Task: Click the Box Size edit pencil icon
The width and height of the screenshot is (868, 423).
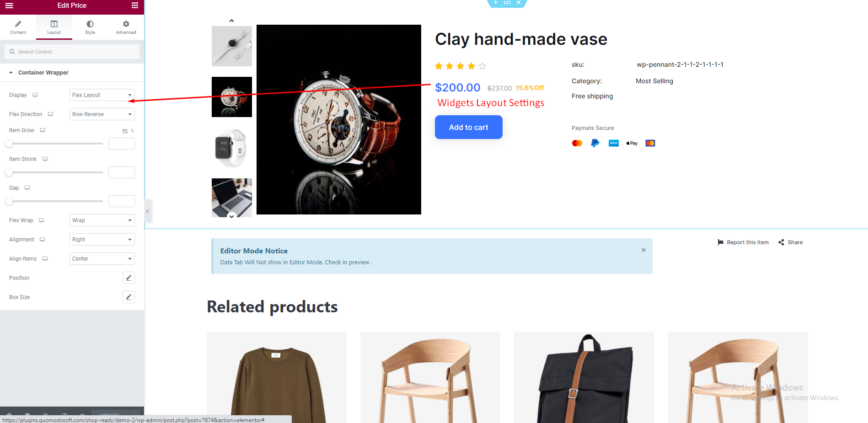Action: (x=129, y=297)
